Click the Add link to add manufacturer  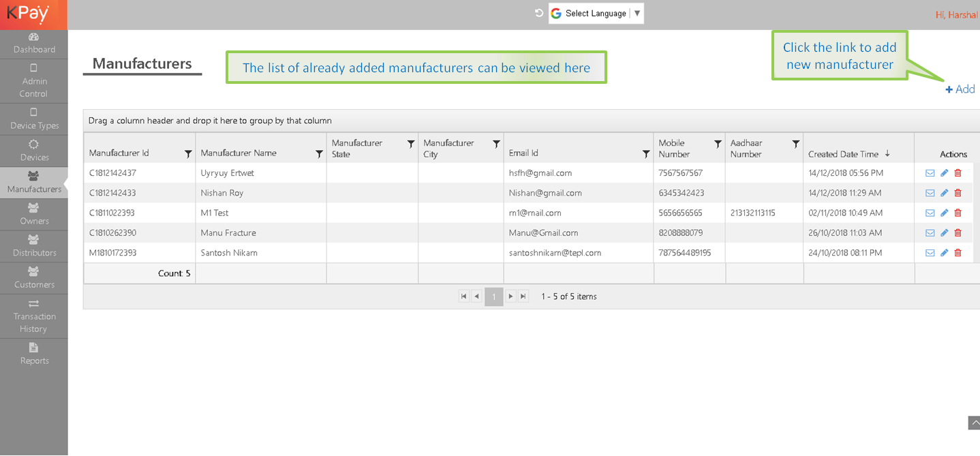click(x=960, y=89)
